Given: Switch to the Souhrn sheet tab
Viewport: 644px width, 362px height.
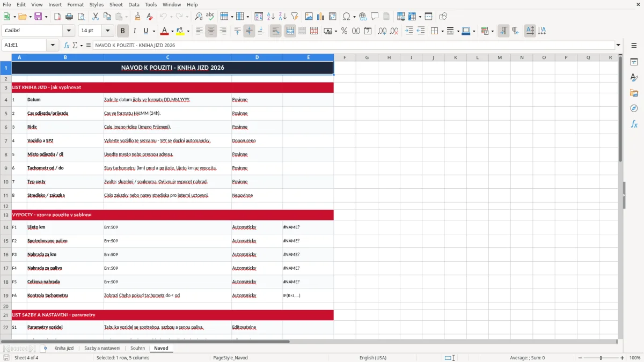Looking at the screenshot, I should tap(137, 348).
